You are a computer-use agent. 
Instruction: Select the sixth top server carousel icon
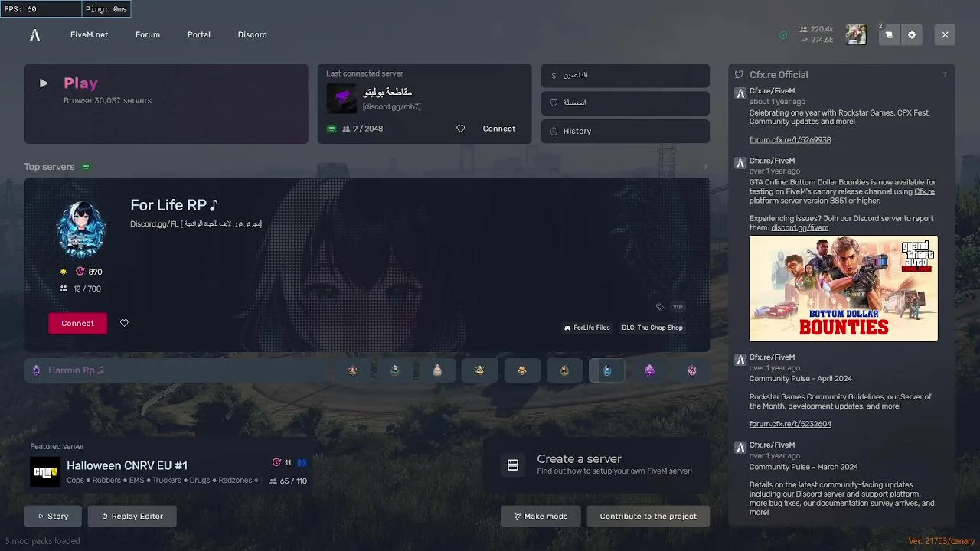pyautogui.click(x=564, y=370)
